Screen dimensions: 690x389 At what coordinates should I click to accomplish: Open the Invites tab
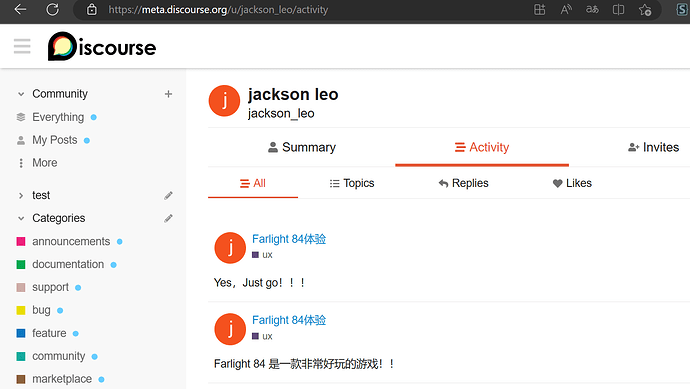tap(653, 147)
